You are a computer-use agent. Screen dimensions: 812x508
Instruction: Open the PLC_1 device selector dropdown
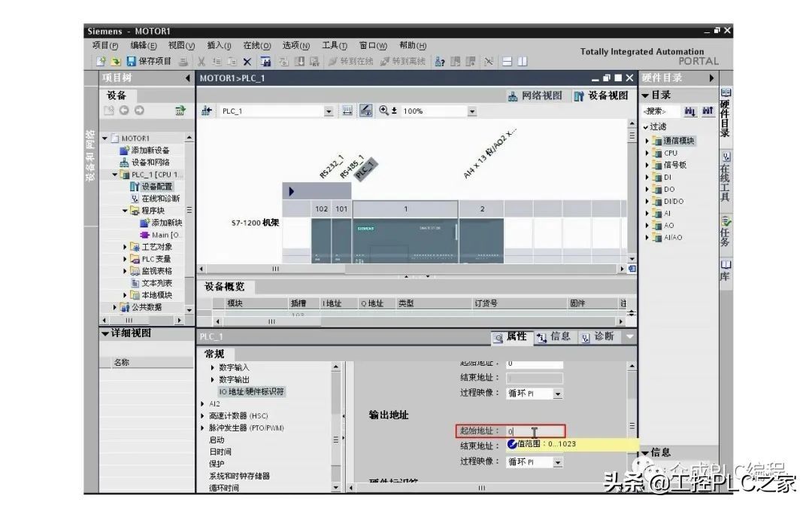point(329,111)
